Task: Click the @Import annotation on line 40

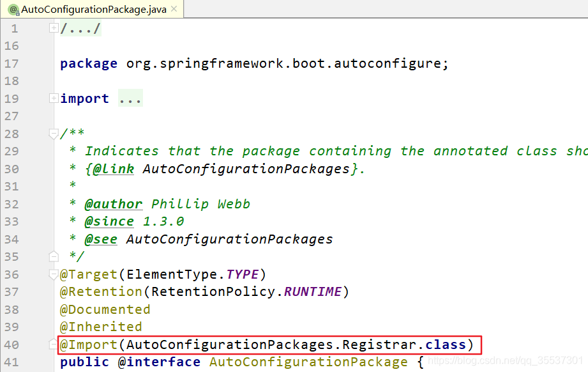Action: coord(89,345)
